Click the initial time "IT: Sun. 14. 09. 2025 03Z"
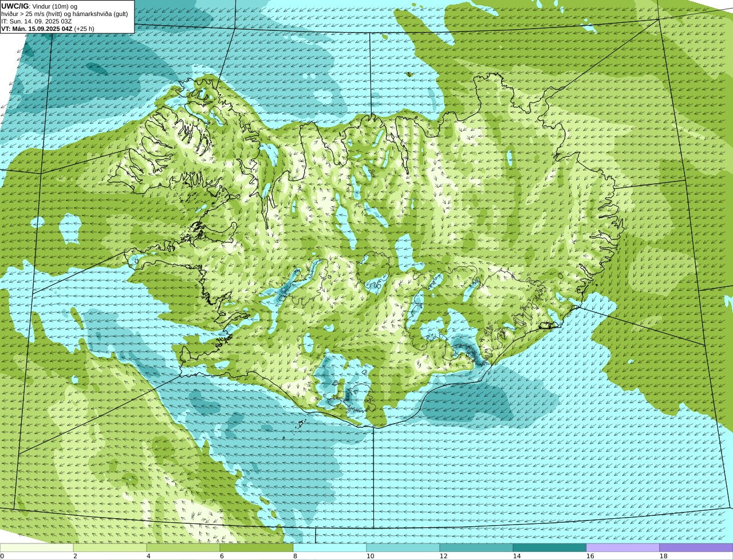This screenshot has width=733, height=560. pos(37,21)
